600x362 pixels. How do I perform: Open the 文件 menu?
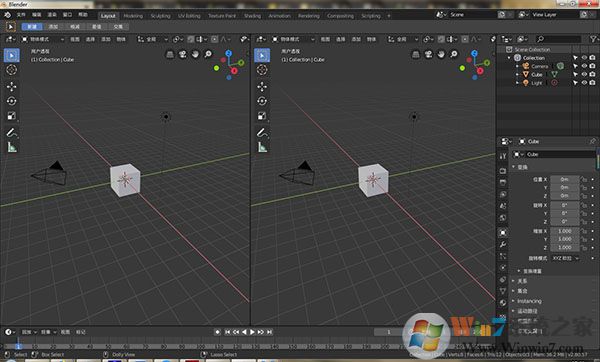tap(21, 15)
